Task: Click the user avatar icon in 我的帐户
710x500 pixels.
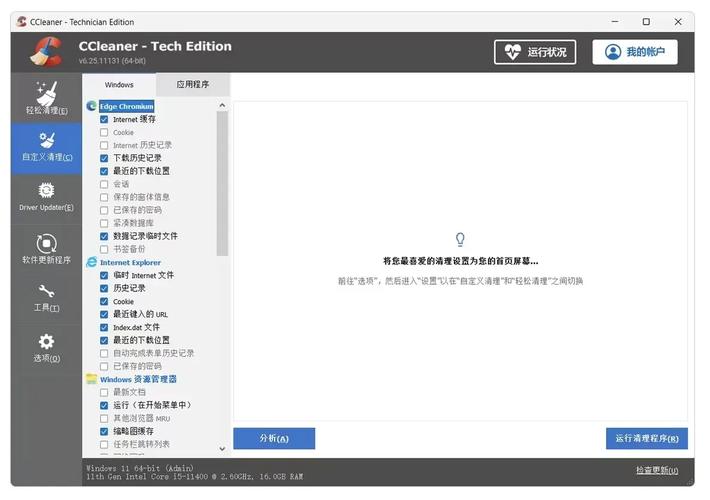Action: 613,52
